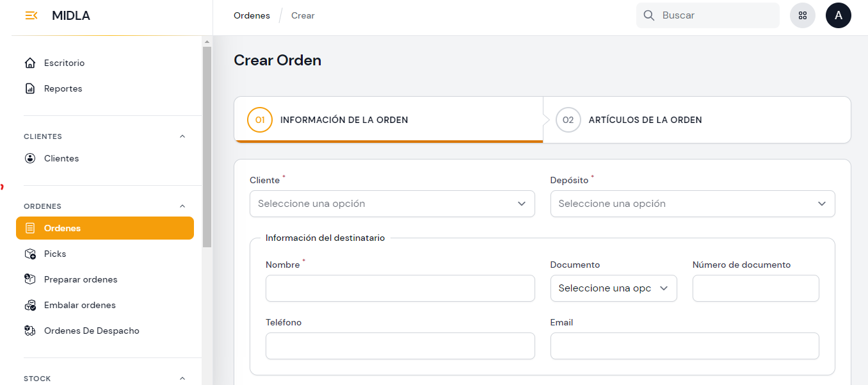Select the Picks box icon
868x385 pixels.
30,254
